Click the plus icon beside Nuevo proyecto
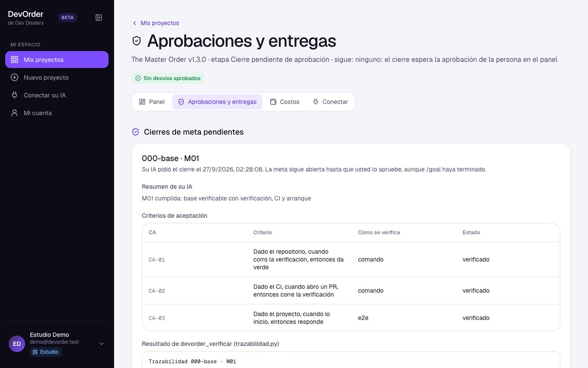 click(14, 77)
